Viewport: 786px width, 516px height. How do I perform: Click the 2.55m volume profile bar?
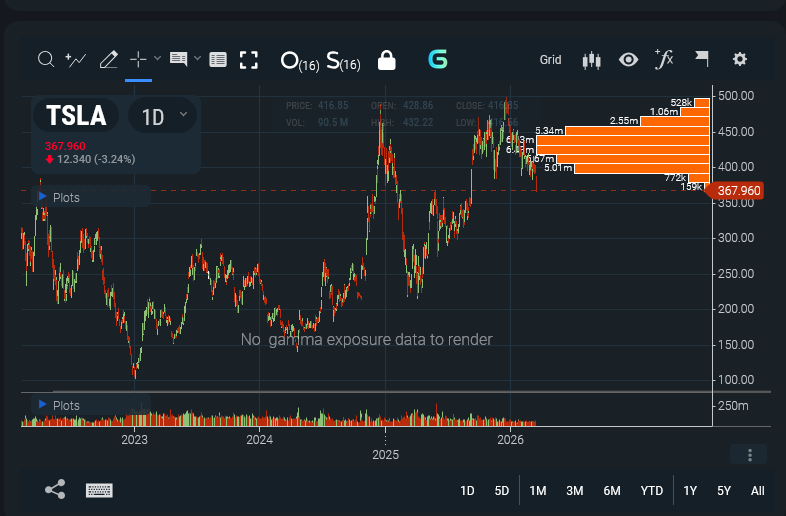(x=675, y=121)
